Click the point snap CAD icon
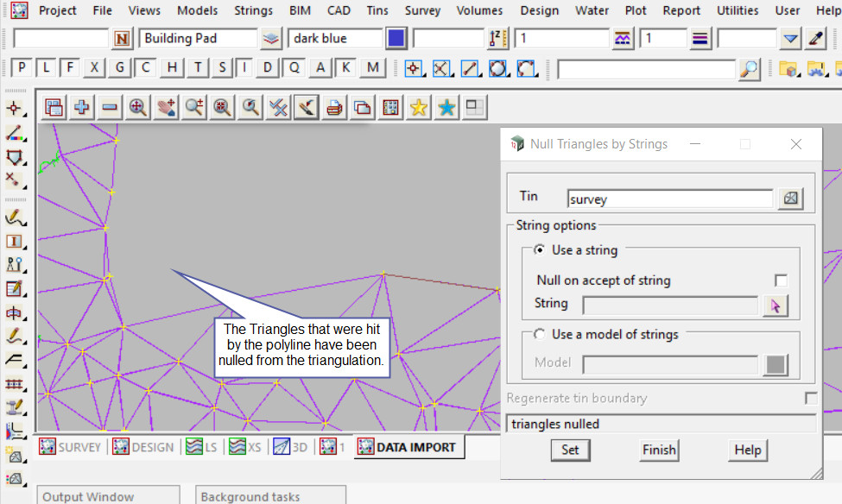This screenshot has width=842, height=504. (413, 69)
